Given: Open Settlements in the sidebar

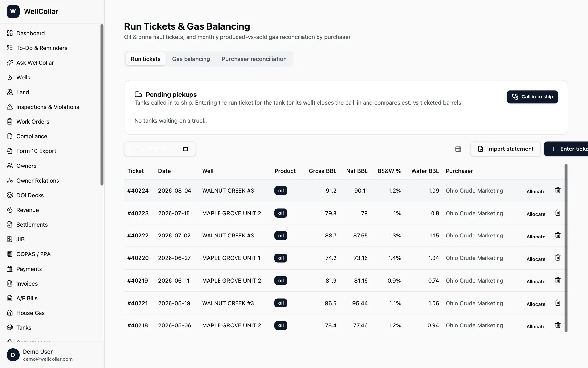Looking at the screenshot, I should click(32, 225).
